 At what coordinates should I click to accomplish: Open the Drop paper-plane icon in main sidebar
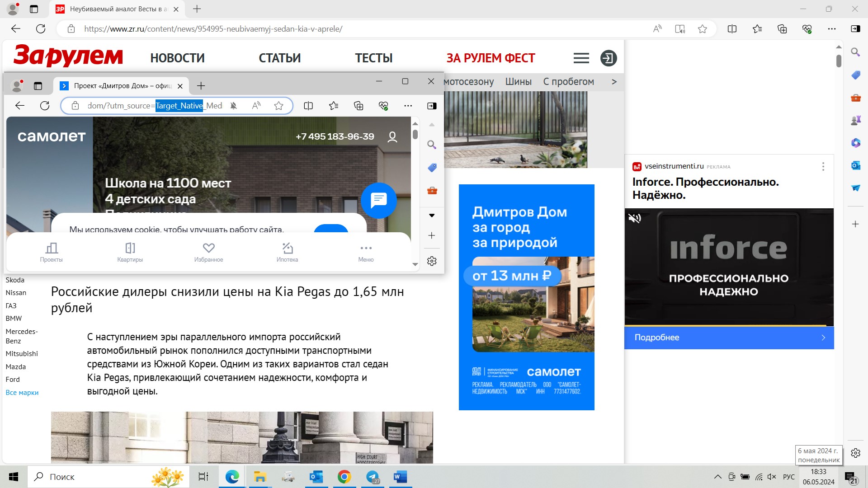(x=855, y=188)
